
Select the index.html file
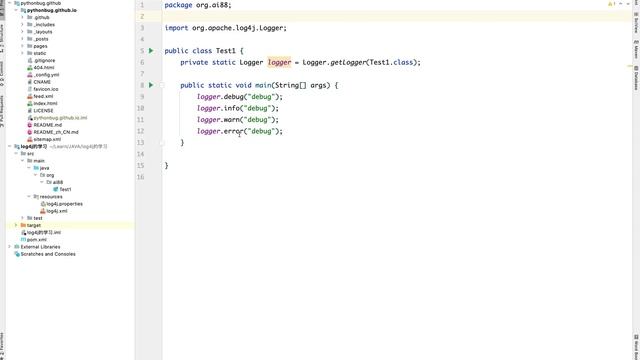click(x=45, y=103)
